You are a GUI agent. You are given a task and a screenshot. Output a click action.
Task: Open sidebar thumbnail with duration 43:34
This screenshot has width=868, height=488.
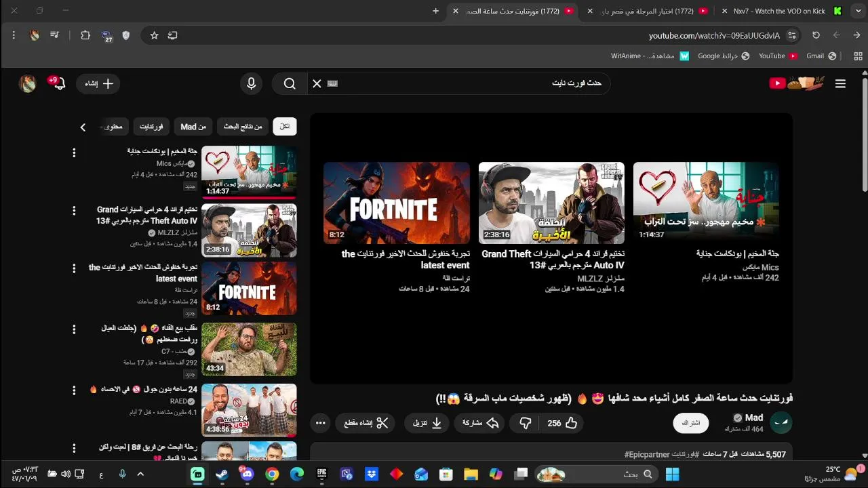(249, 350)
